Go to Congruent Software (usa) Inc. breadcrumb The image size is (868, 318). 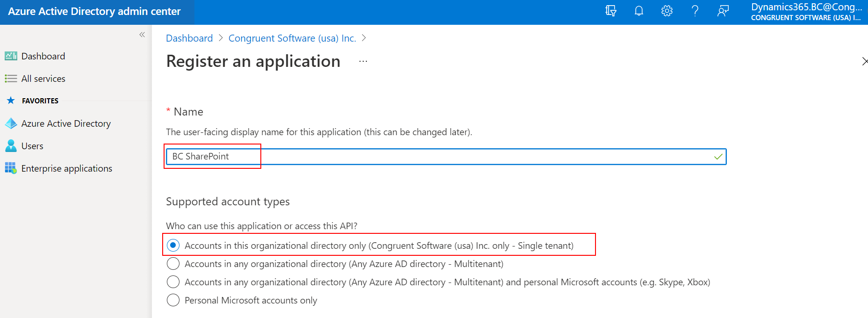(292, 38)
